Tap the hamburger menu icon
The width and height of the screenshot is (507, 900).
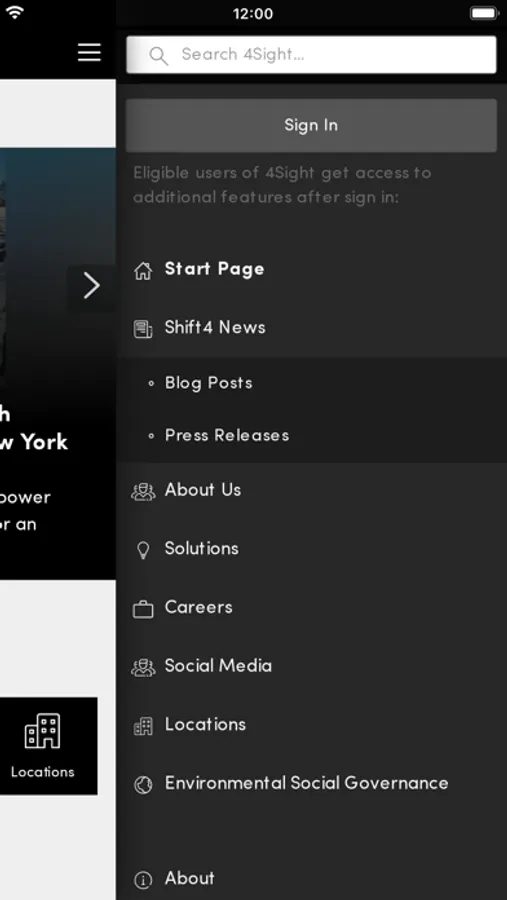[x=89, y=52]
